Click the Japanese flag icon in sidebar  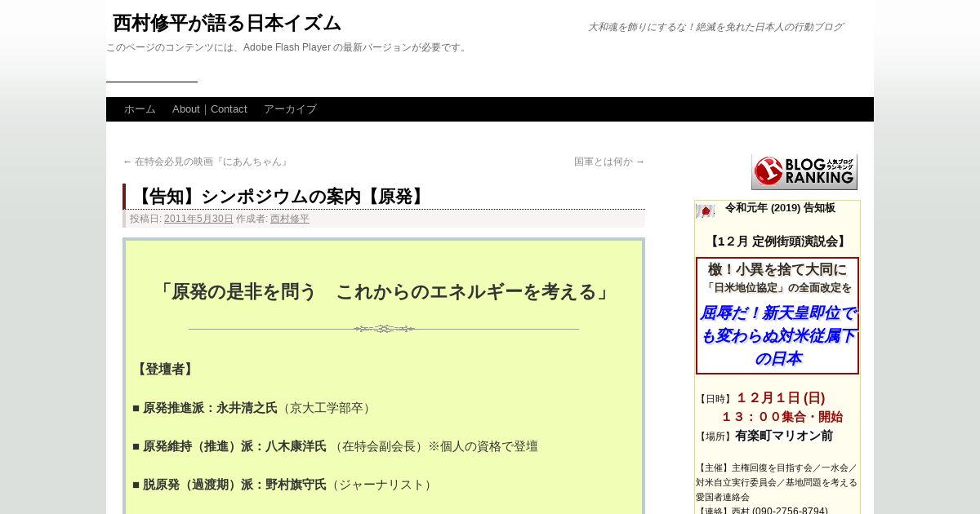click(705, 211)
